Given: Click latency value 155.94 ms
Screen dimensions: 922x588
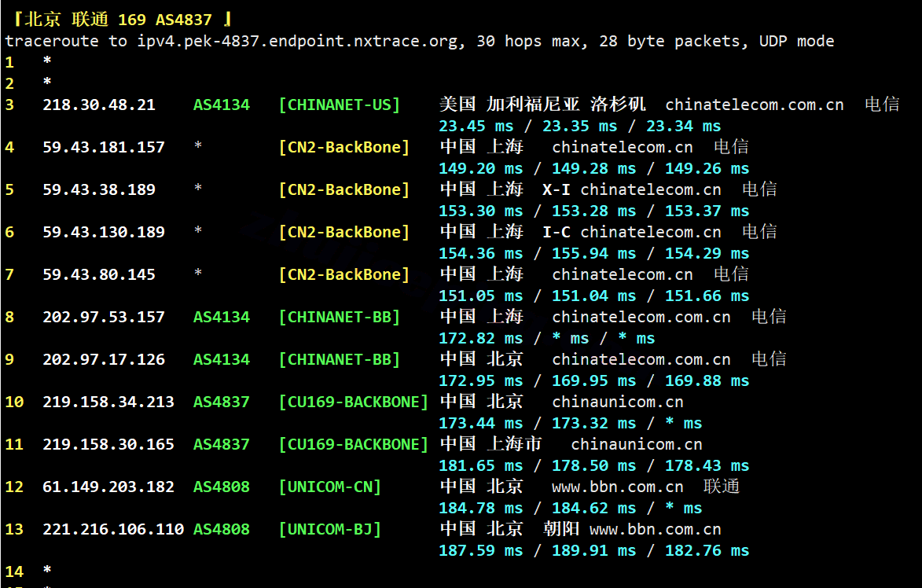Looking at the screenshot, I should 594,253.
